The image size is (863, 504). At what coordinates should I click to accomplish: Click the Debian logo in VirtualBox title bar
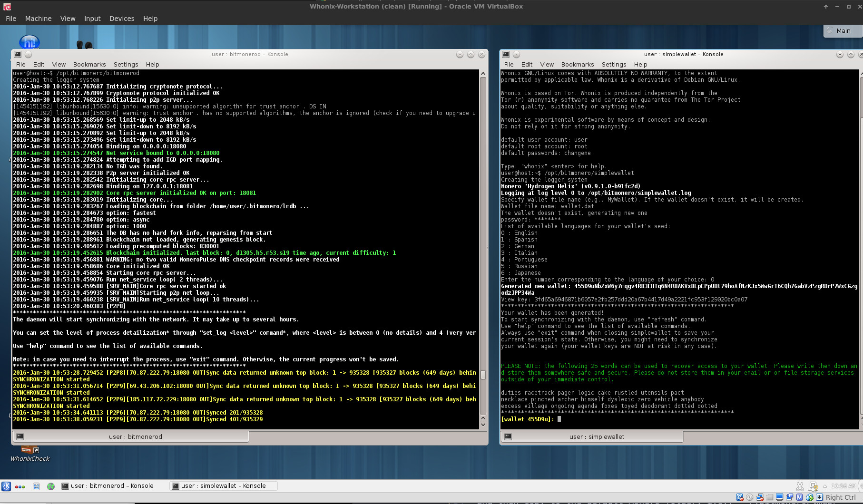tap(7, 7)
